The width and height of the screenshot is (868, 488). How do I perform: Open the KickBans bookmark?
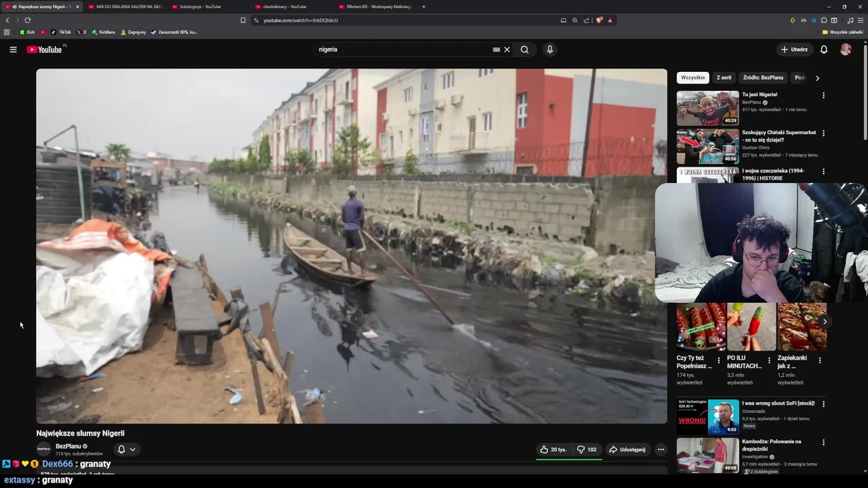pos(104,32)
